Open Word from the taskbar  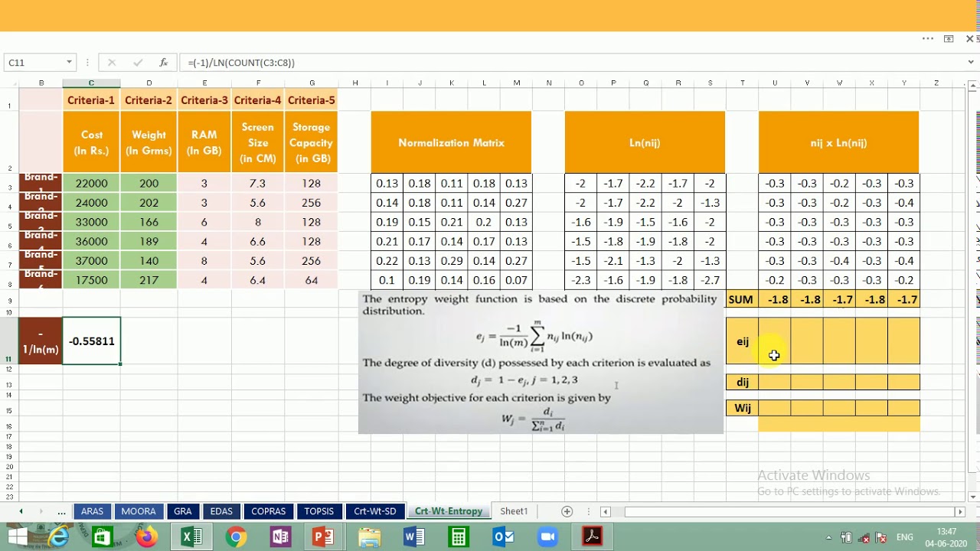[x=414, y=537]
